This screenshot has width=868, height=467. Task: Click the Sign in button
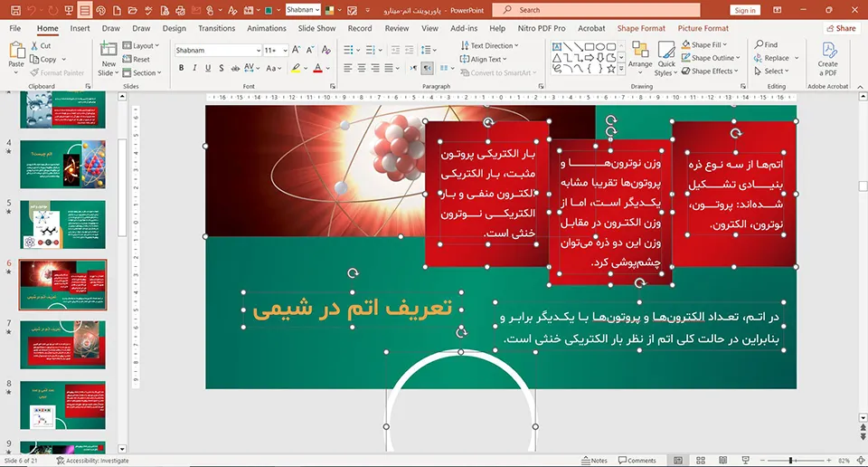tap(745, 10)
